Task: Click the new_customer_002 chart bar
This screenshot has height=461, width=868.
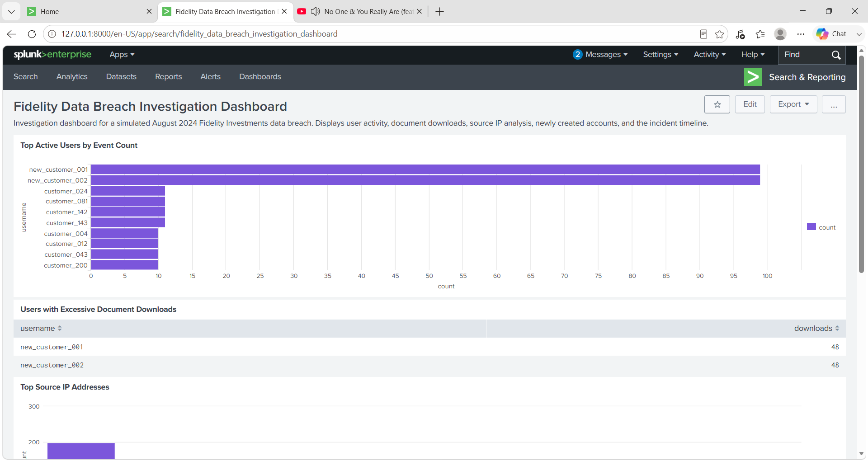Action: [x=425, y=180]
